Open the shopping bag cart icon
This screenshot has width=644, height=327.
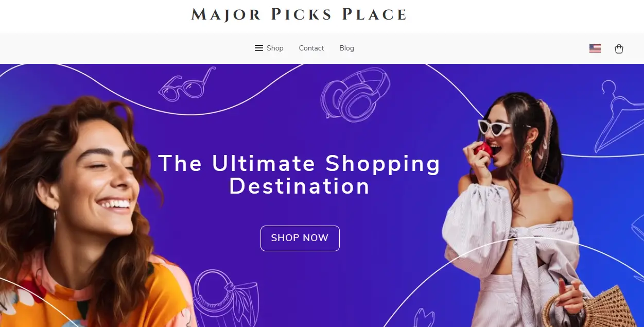(619, 48)
